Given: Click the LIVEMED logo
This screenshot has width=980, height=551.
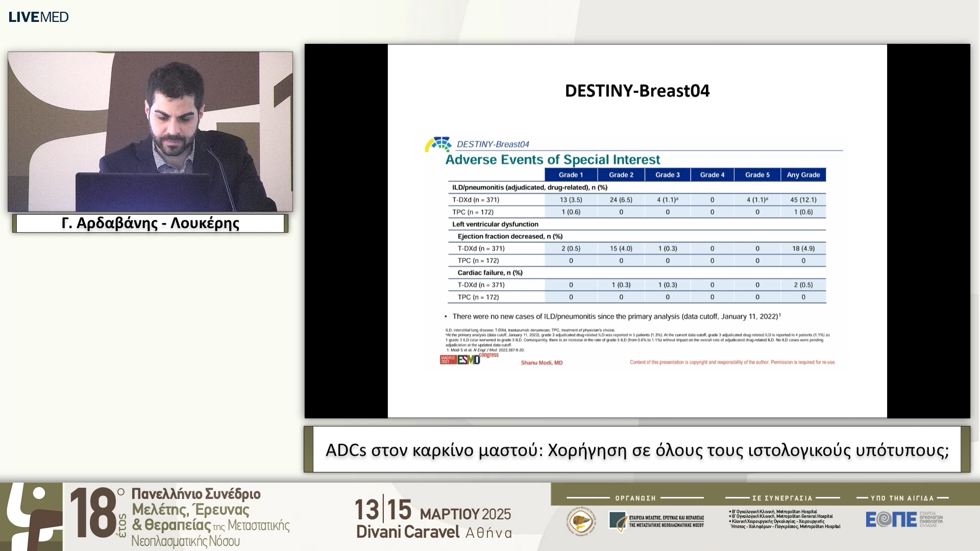Looking at the screenshot, I should click(38, 17).
